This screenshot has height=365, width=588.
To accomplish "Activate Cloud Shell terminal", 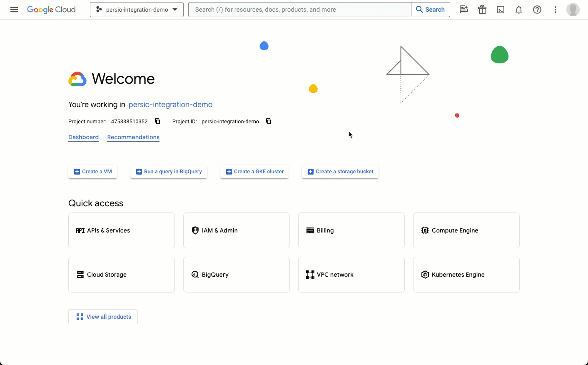I will (501, 9).
